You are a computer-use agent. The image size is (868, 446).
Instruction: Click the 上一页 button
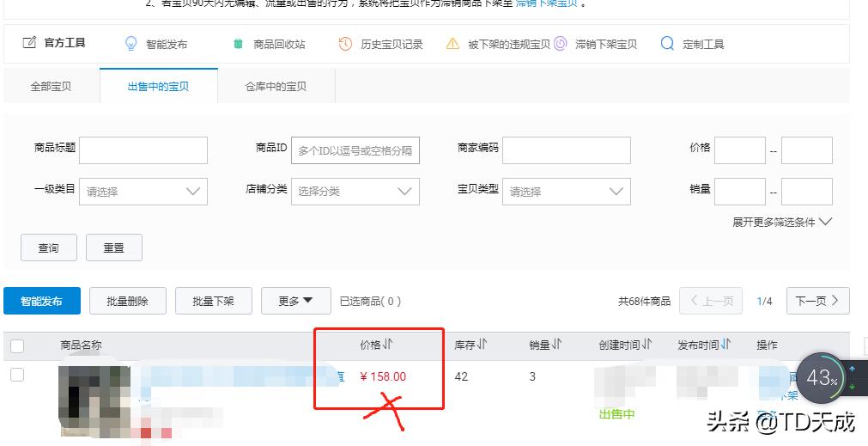point(711,301)
